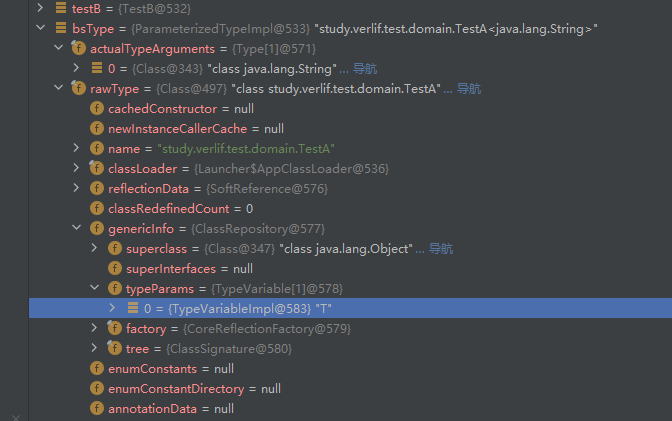Click the field icon beside newInstanceCallerCache
Image resolution: width=672 pixels, height=421 pixels.
coord(97,128)
